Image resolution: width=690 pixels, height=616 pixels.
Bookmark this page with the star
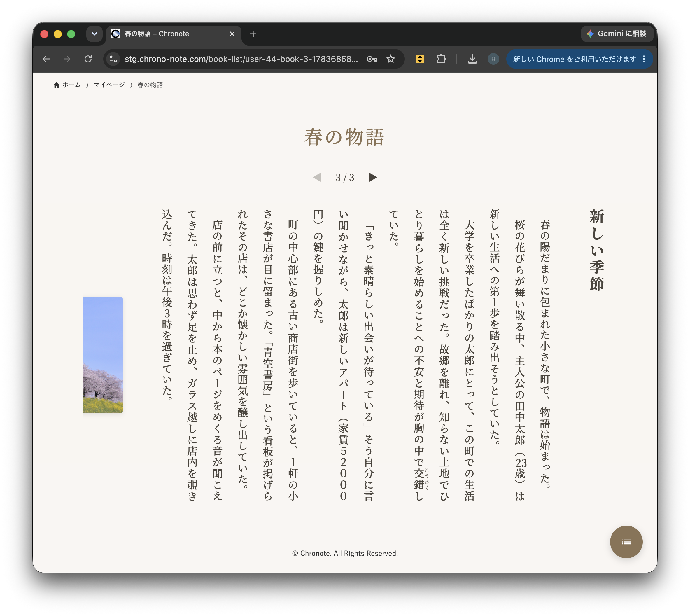[x=391, y=59]
